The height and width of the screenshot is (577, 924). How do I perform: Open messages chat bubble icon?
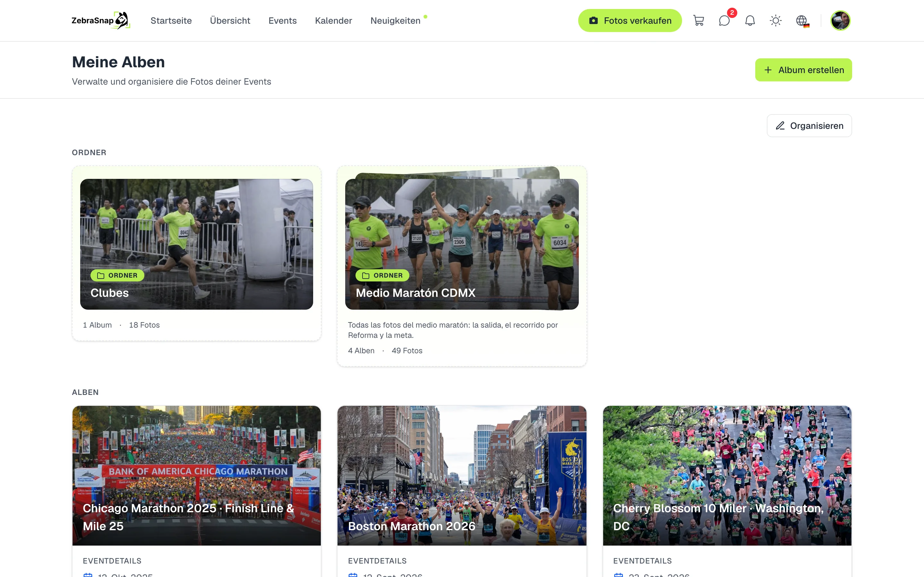[x=724, y=21]
